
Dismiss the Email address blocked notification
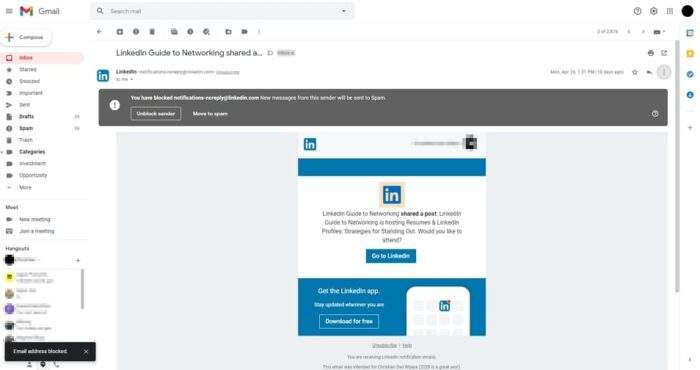tap(86, 352)
